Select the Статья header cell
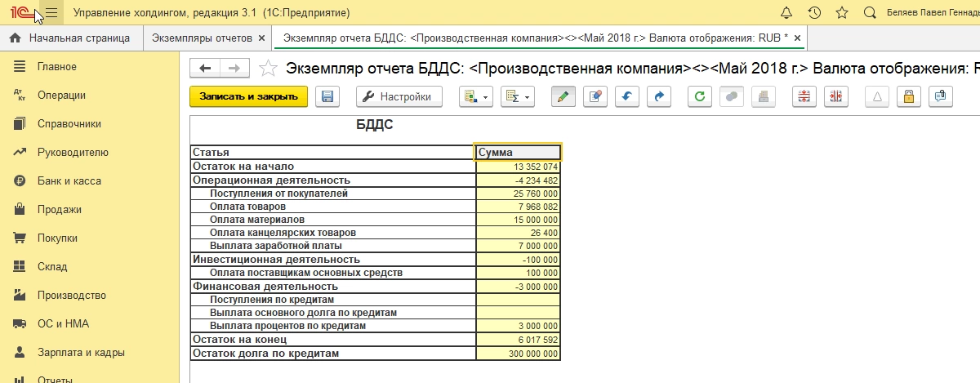Viewport: 980px width, 383px height. click(332, 152)
